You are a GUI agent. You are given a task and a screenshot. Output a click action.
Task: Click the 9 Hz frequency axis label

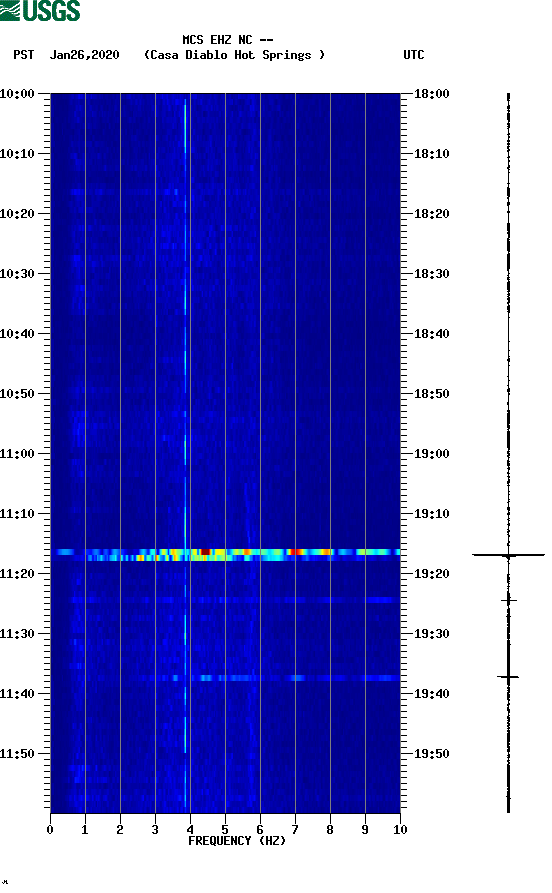(365, 830)
